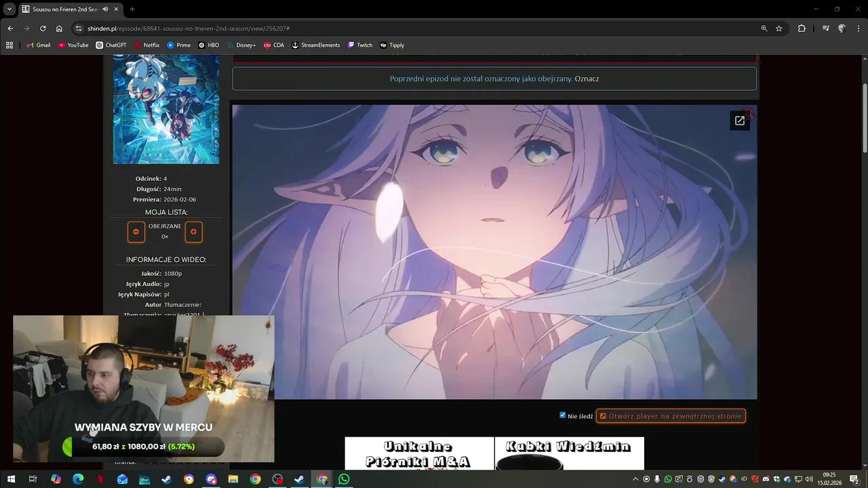Bookmark this page with star icon

tap(779, 28)
